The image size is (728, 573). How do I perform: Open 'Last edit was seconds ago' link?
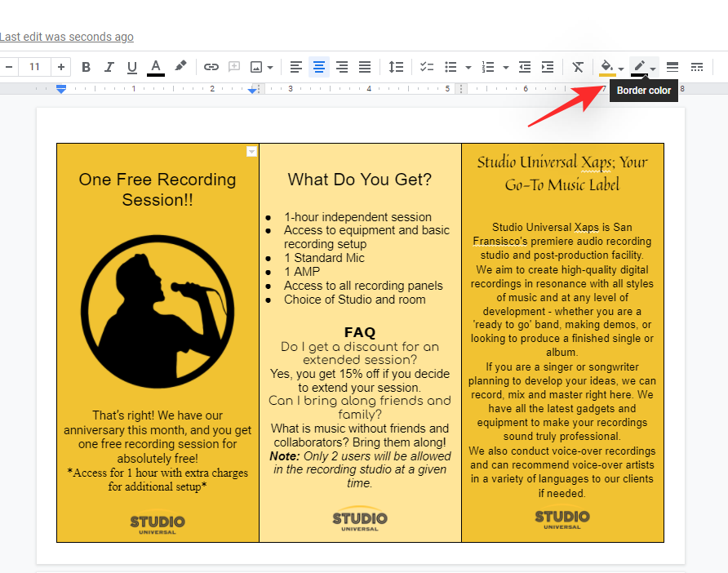point(67,37)
